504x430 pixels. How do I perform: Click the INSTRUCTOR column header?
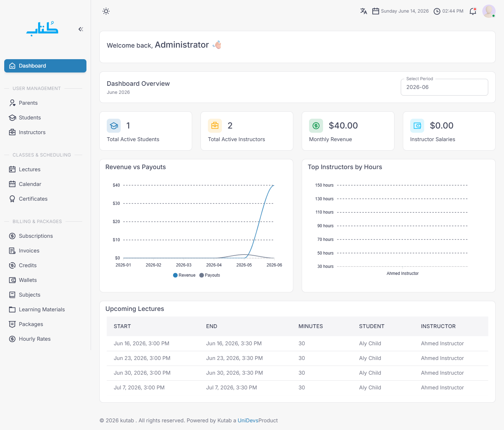point(438,326)
